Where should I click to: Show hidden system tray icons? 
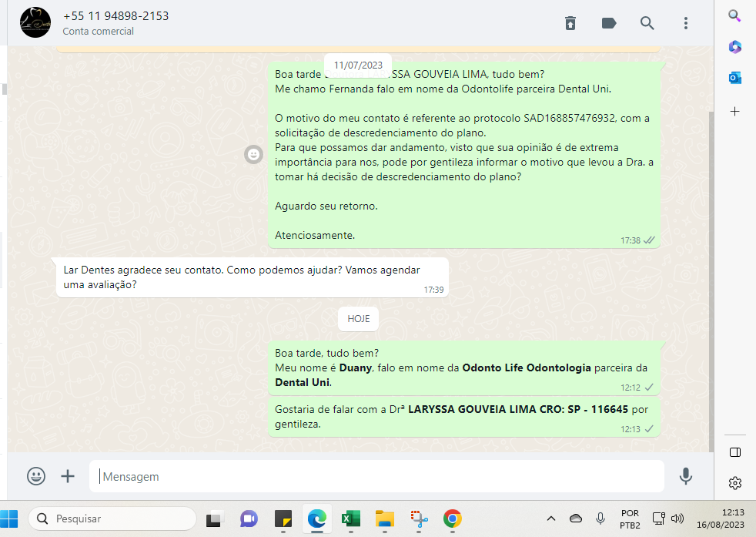pyautogui.click(x=550, y=519)
